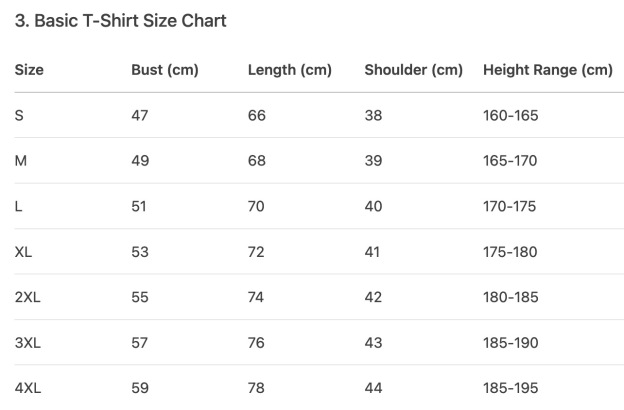Select the Height Range (cm) header

[547, 70]
